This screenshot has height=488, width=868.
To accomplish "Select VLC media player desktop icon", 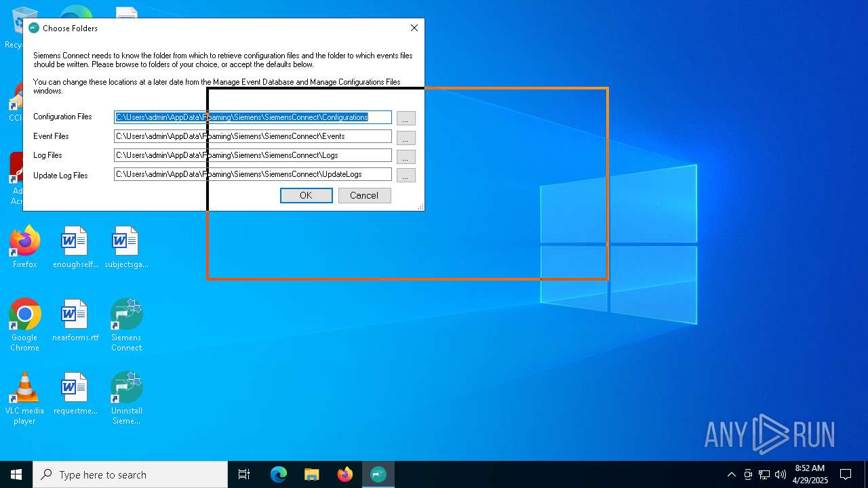I will tap(25, 399).
